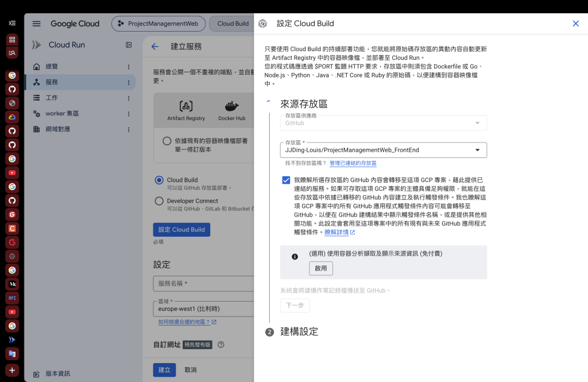
Task: Click the 版本資訊 notes icon
Action: click(x=36, y=374)
